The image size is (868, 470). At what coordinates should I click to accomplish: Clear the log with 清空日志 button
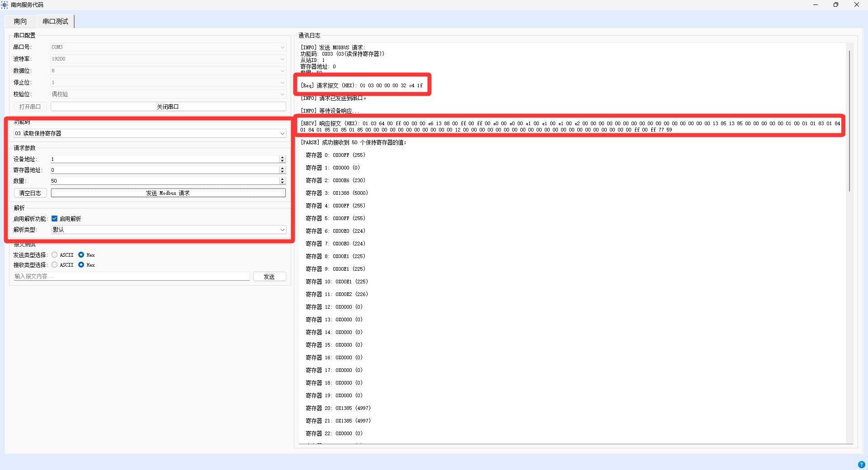pyautogui.click(x=30, y=193)
